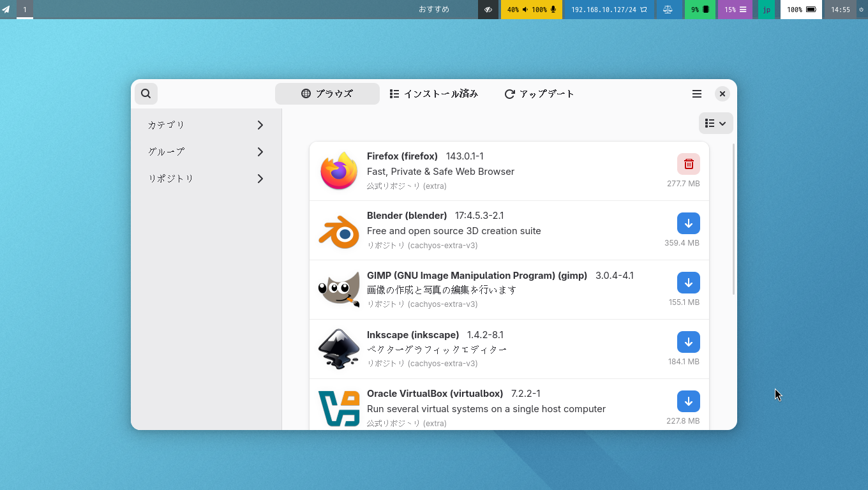Open the 192.168.10.127/24 network indicator

tap(609, 10)
